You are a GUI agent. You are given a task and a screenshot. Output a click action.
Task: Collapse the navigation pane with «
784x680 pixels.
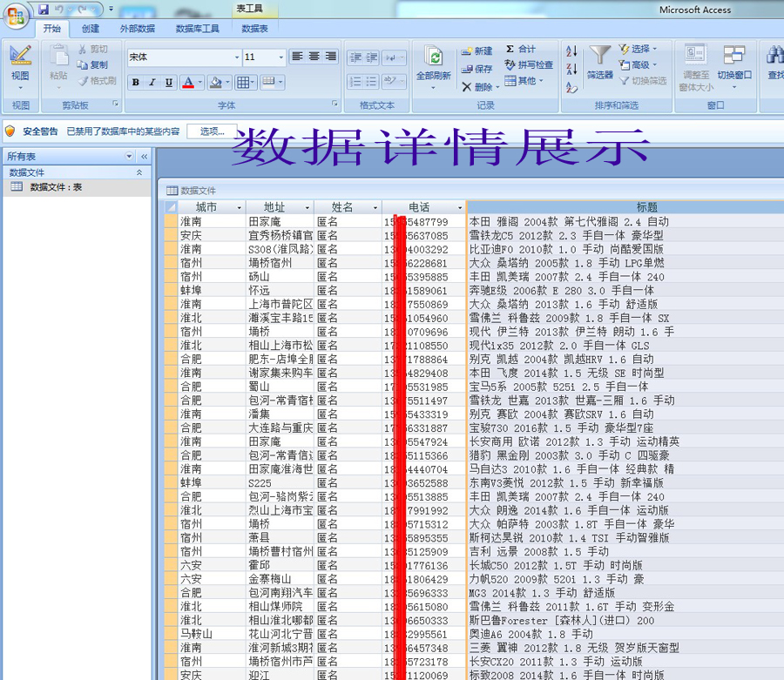[145, 157]
